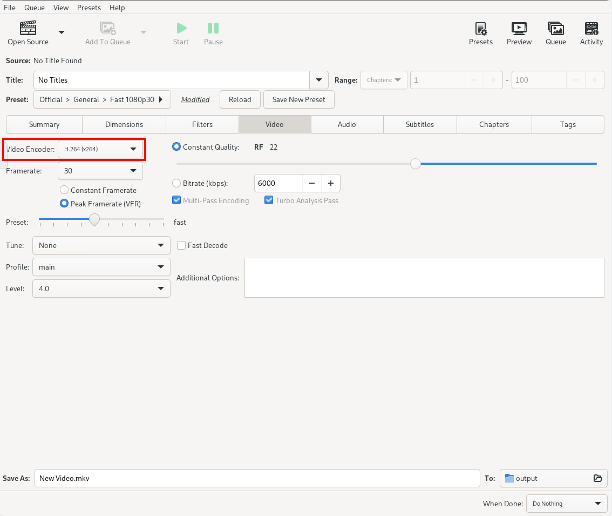Open the Queue menu in menu bar
Screen dimensions: 612x516
34,7
